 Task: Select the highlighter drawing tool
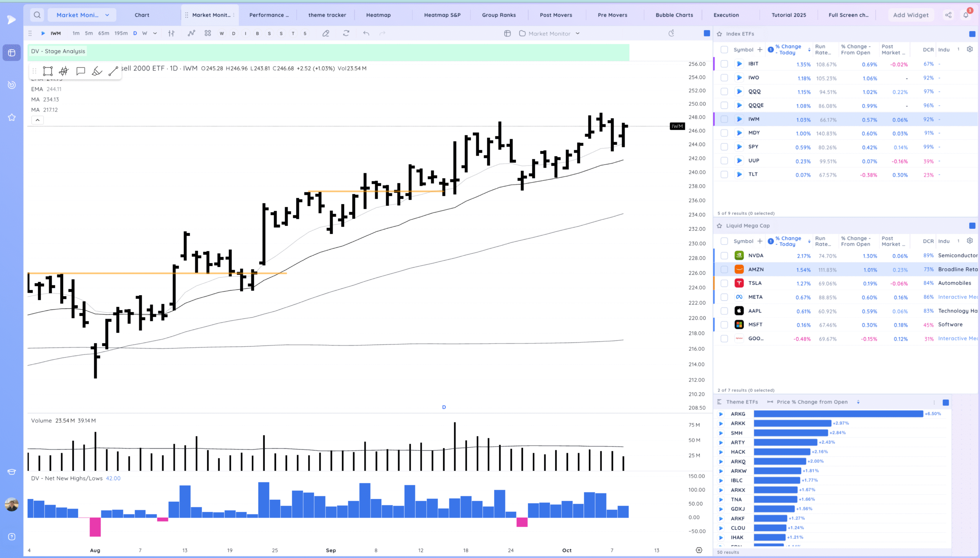96,71
